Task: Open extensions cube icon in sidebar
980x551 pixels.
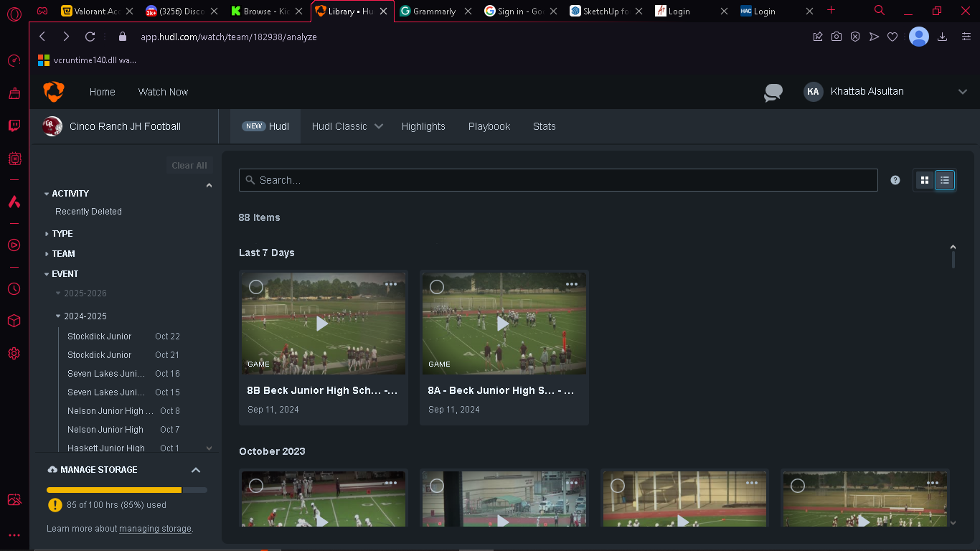Action: point(14,321)
